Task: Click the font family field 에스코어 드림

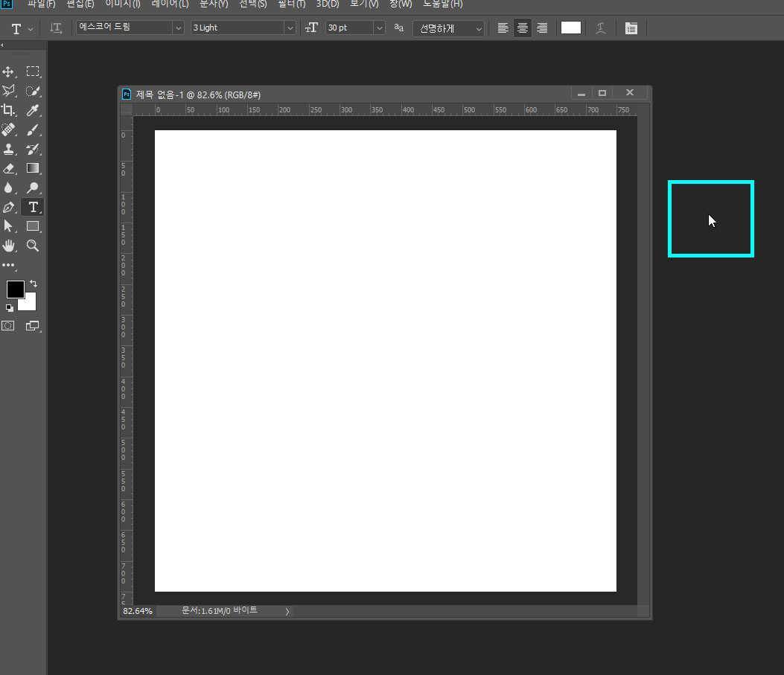Action: point(124,28)
